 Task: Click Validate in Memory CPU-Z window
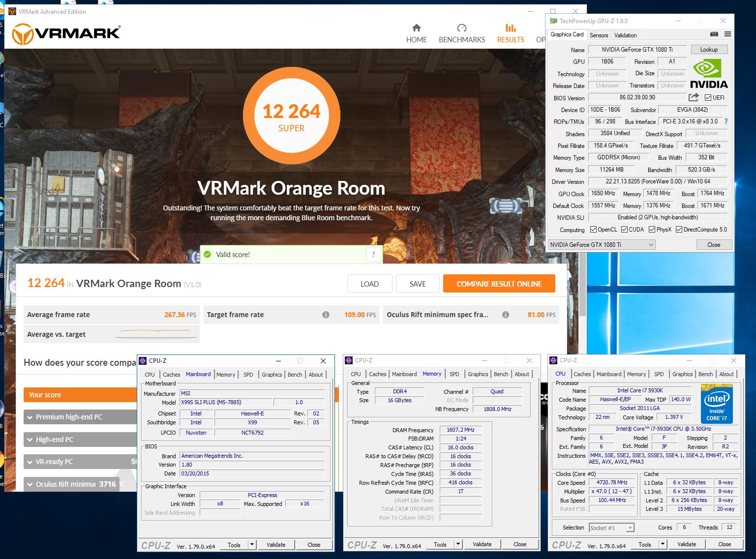tap(482, 544)
